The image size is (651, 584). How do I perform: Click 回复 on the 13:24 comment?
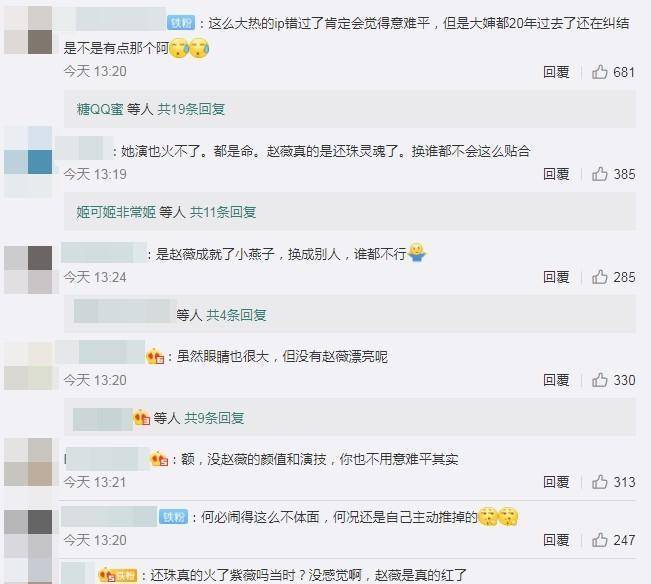pos(556,277)
